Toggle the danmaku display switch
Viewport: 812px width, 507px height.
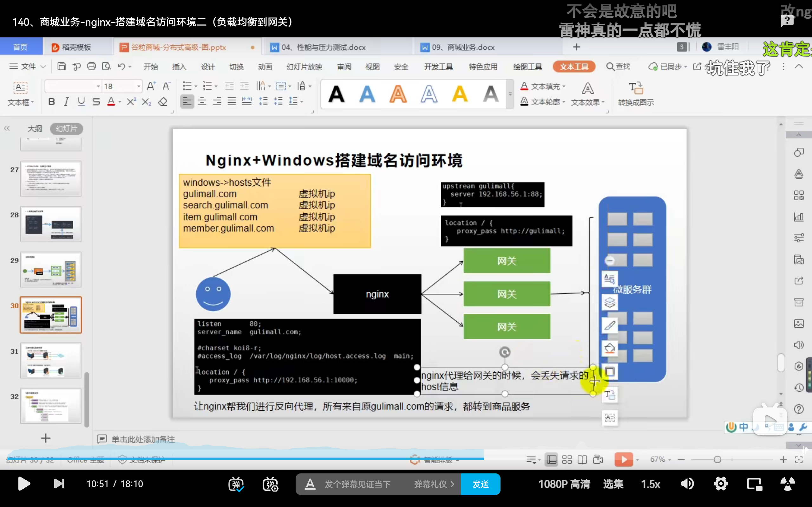[x=236, y=484]
